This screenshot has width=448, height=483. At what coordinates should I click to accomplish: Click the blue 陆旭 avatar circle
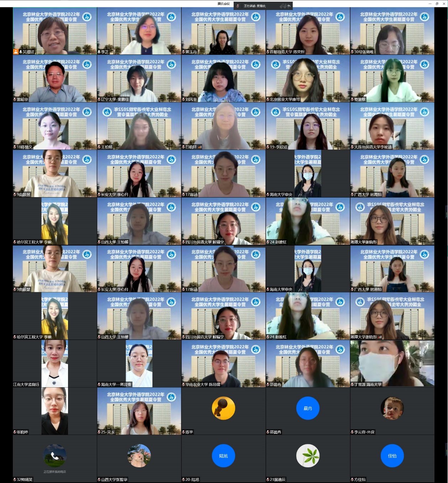coord(223,456)
